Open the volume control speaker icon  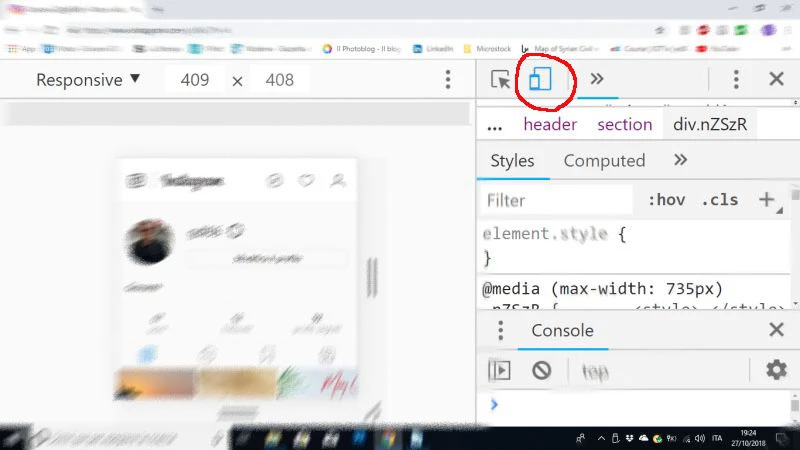[x=700, y=438]
